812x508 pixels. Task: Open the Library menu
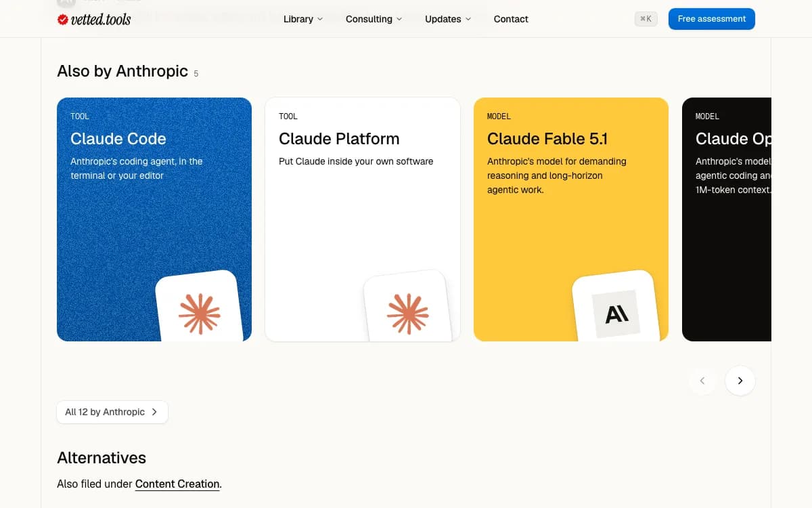(302, 19)
